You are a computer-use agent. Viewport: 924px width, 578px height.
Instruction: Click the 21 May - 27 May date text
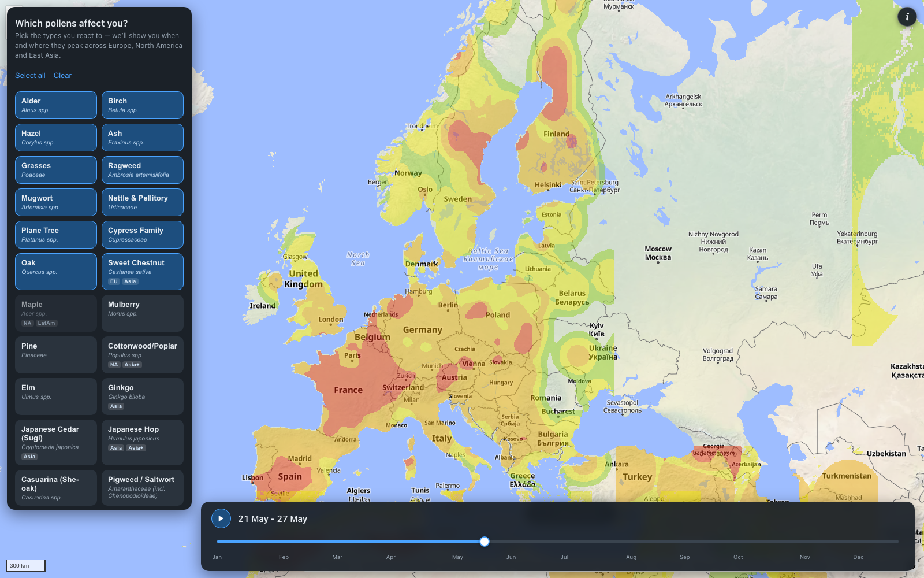[273, 519]
